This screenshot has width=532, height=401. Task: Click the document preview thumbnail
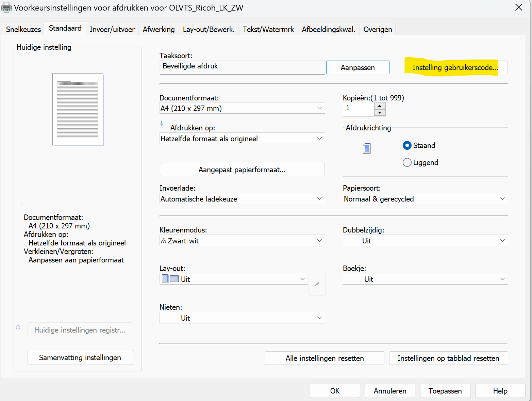click(x=78, y=109)
